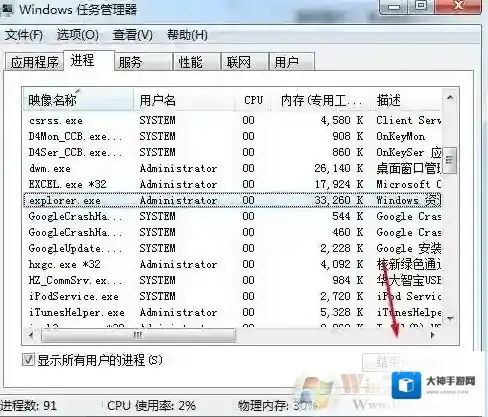Viewport: 488px width, 417px height.
Task: Click the Task Manager title bar icon
Action: 7,9
